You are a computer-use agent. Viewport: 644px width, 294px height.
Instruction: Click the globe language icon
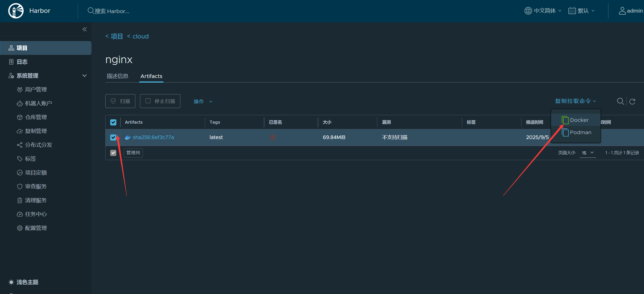coord(528,11)
